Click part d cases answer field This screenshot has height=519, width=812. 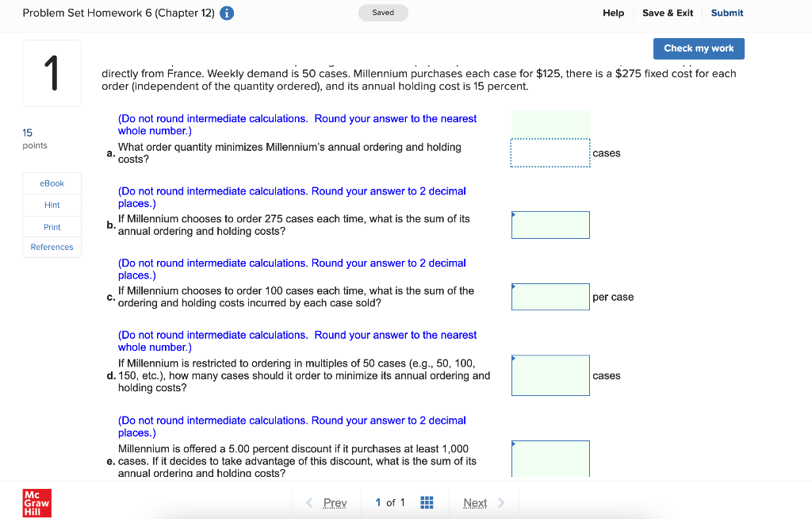pyautogui.click(x=550, y=375)
